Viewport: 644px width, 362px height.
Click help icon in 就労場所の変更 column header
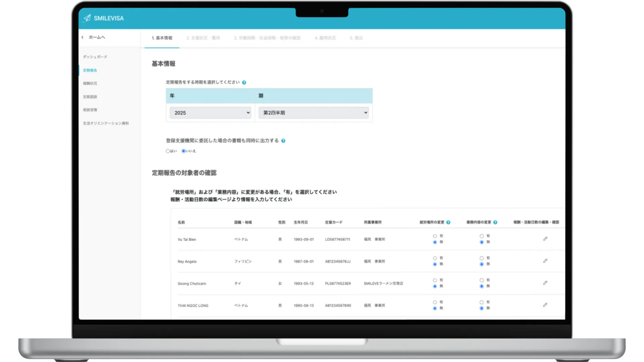pos(448,222)
